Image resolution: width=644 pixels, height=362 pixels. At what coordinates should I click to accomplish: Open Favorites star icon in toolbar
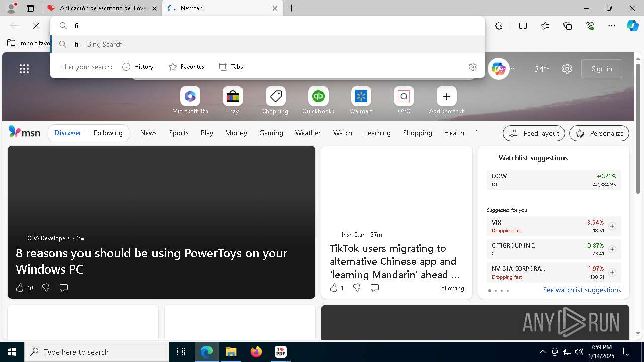[545, 26]
